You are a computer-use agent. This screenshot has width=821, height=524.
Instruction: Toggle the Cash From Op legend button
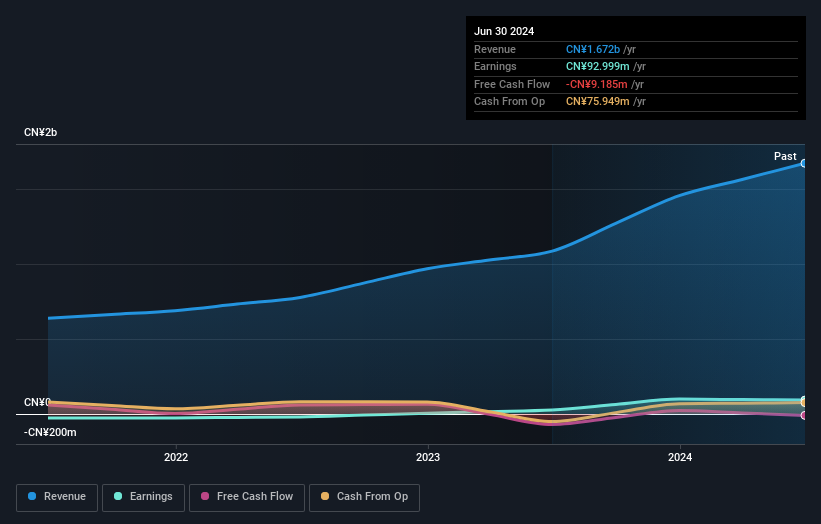coord(364,497)
